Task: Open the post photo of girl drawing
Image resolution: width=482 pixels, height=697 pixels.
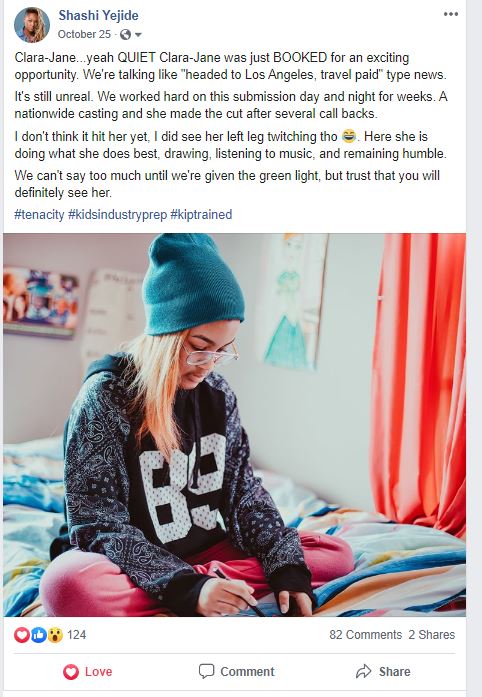Action: 235,425
